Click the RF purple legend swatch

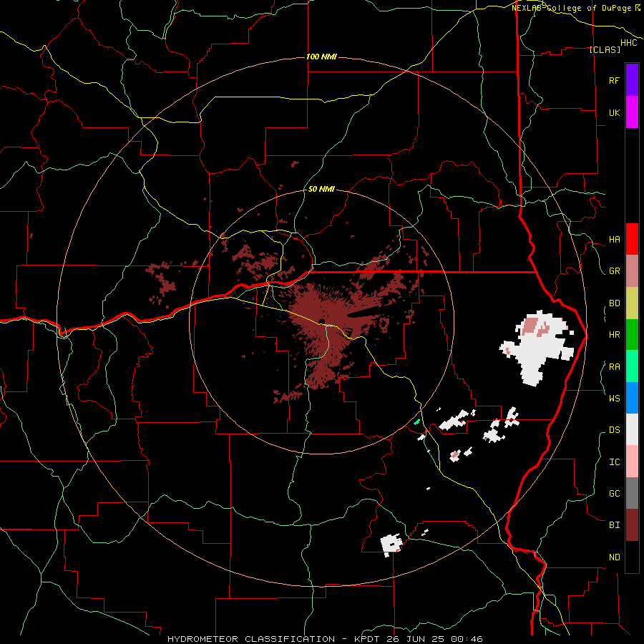click(632, 80)
